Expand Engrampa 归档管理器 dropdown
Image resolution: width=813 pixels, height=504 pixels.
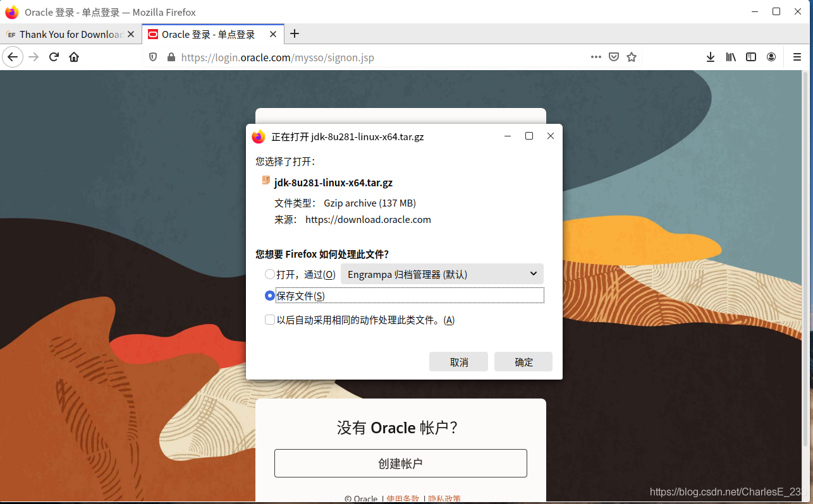pos(442,274)
